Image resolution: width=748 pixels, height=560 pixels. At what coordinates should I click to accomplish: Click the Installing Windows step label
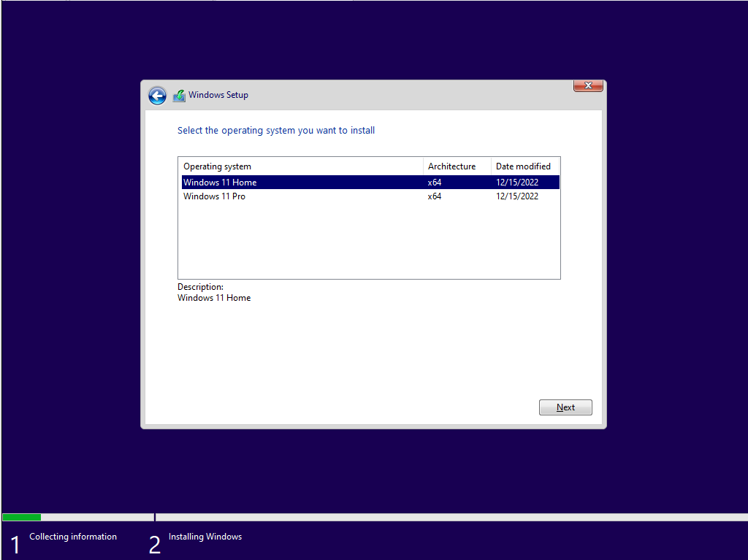(205, 537)
